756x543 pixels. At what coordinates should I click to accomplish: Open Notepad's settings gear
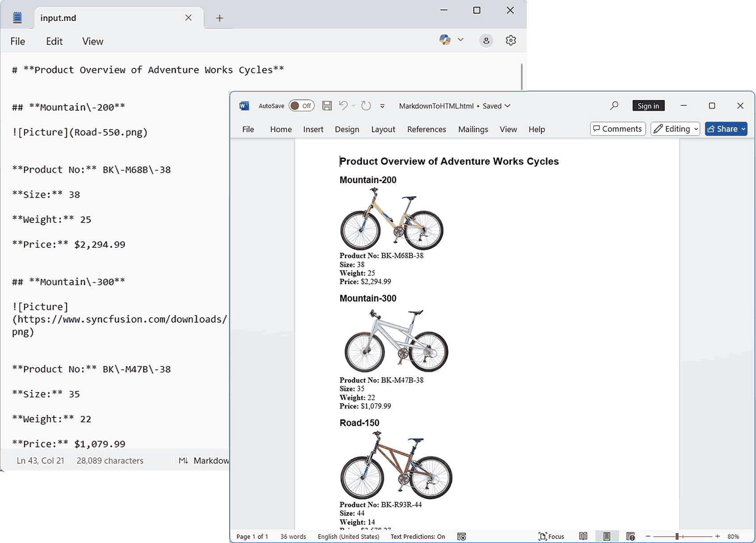511,40
